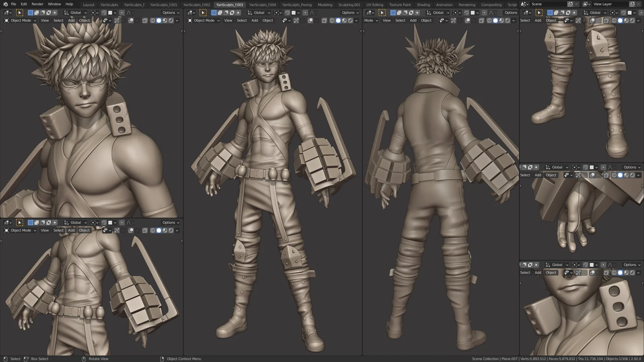Click the proportional editing falloff icon
Viewport: 644px width, 362px height.
click(129, 12)
